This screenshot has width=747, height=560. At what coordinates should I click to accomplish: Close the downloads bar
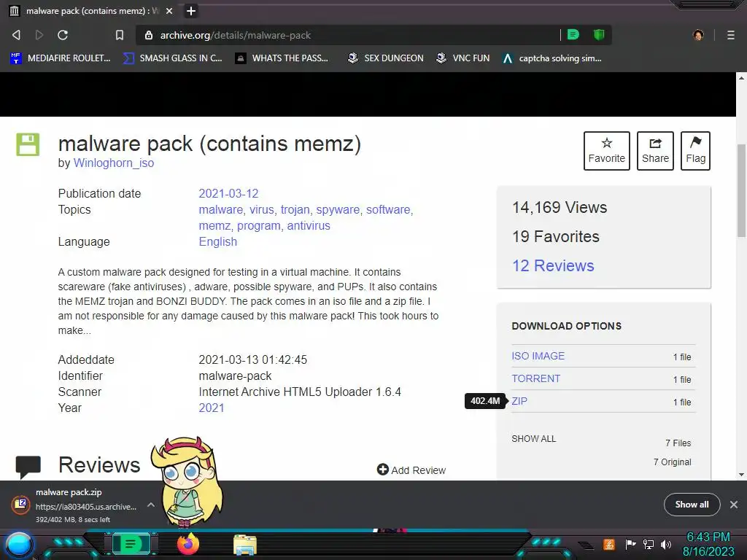734,505
